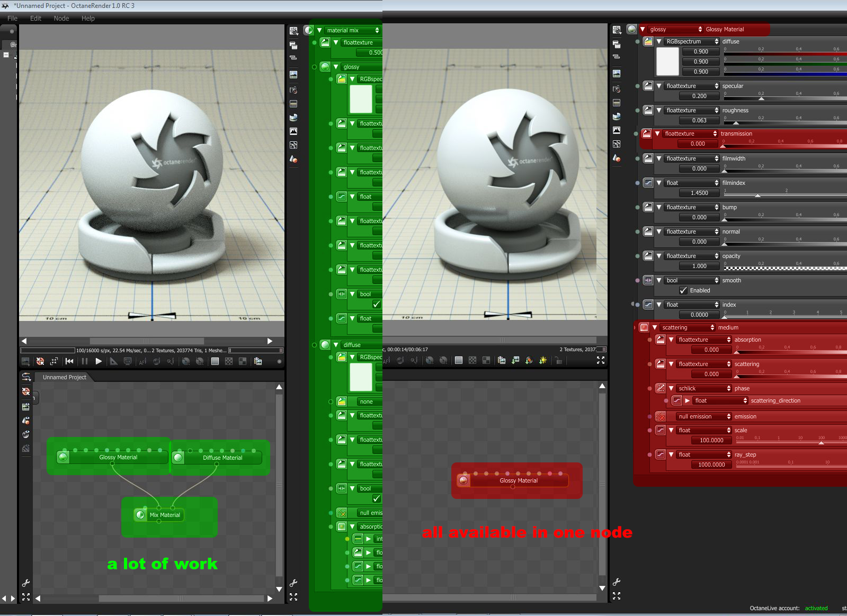Click the roughness value field 0.063
847x616 pixels.
[x=699, y=120]
